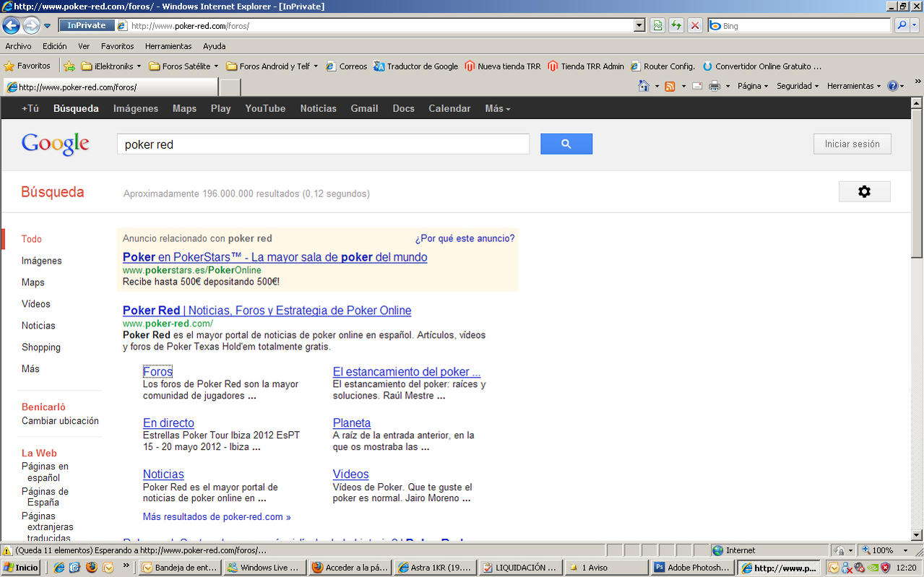
Task: Click the blue Google search button
Action: pos(566,144)
